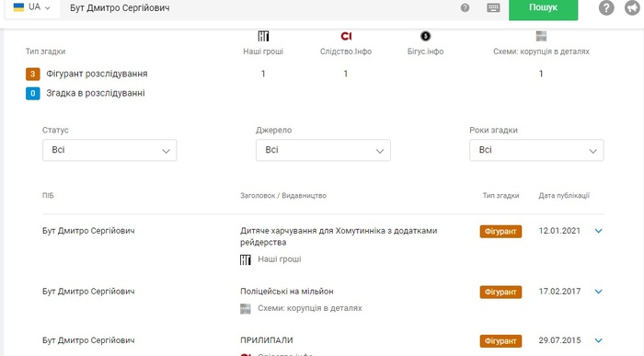Click Фігурант badge in 17.02.2017 row
The height and width of the screenshot is (356, 644).
pos(500,292)
